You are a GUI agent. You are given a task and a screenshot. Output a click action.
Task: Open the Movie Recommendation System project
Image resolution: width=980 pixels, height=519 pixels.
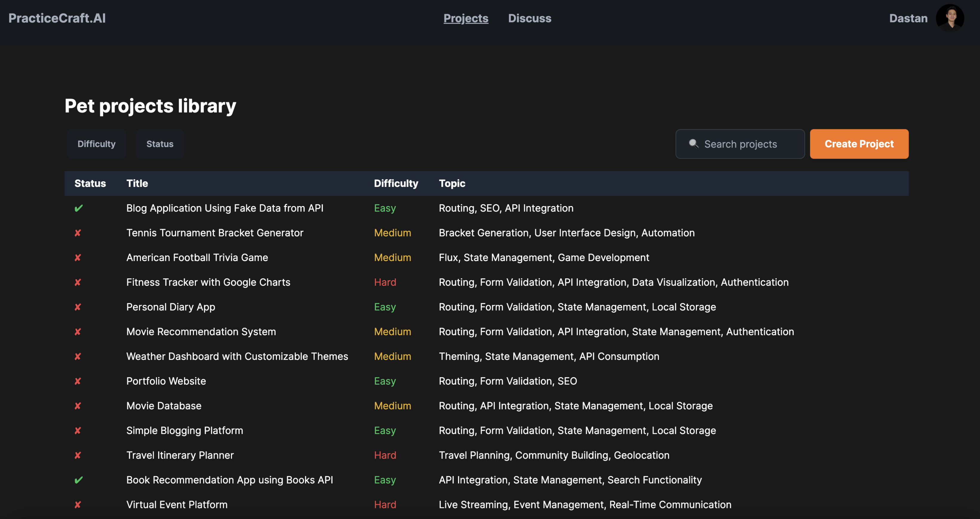(x=201, y=332)
